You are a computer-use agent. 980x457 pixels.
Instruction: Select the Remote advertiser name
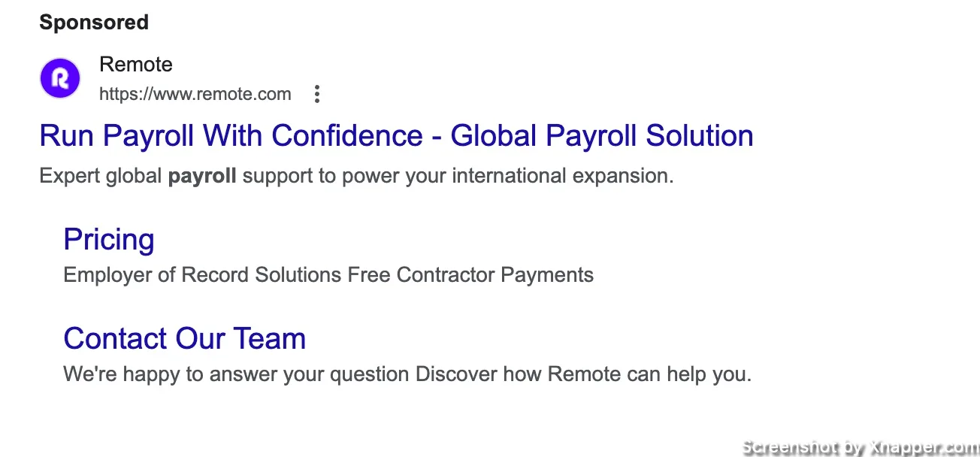point(136,65)
